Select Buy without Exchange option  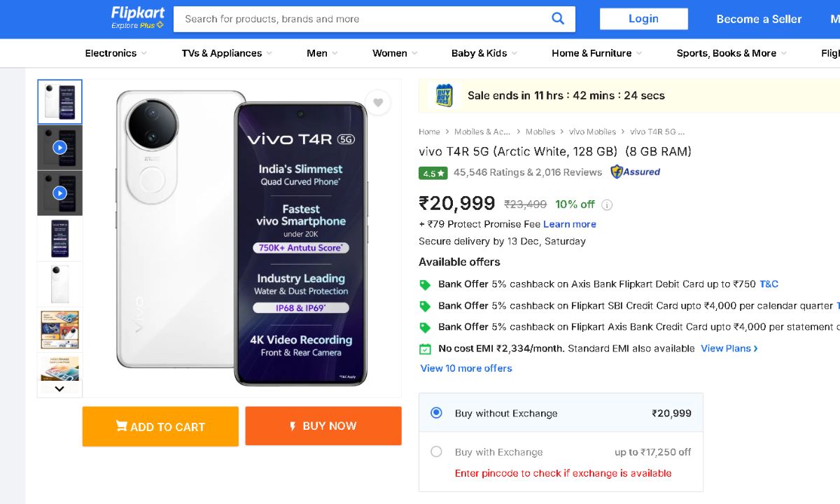(x=437, y=413)
